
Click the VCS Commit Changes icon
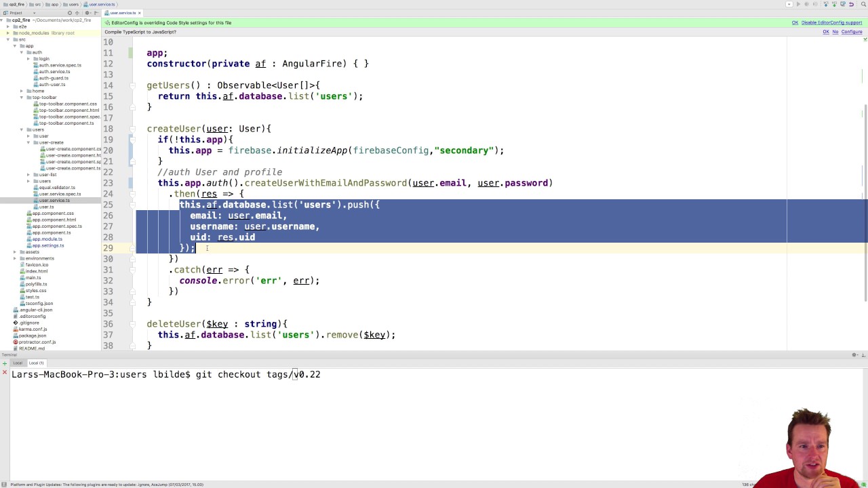[834, 4]
